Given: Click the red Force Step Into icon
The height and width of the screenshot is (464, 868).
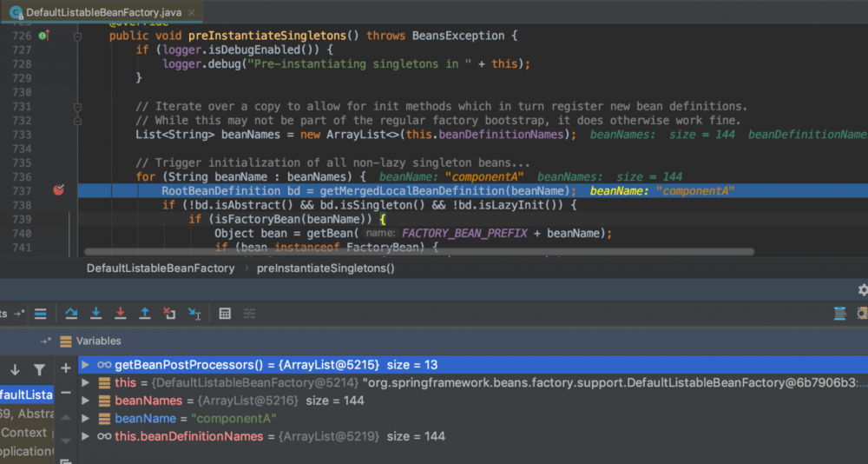Looking at the screenshot, I should tap(120, 313).
